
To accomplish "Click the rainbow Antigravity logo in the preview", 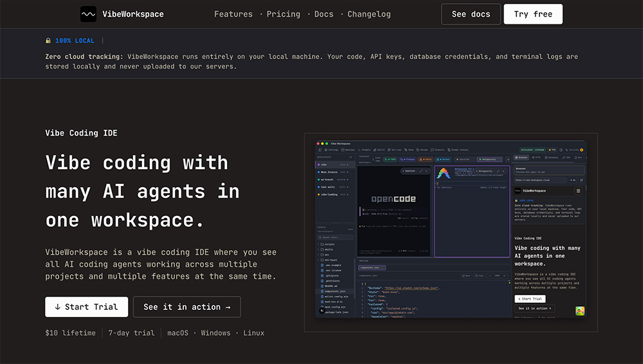I will [x=444, y=173].
